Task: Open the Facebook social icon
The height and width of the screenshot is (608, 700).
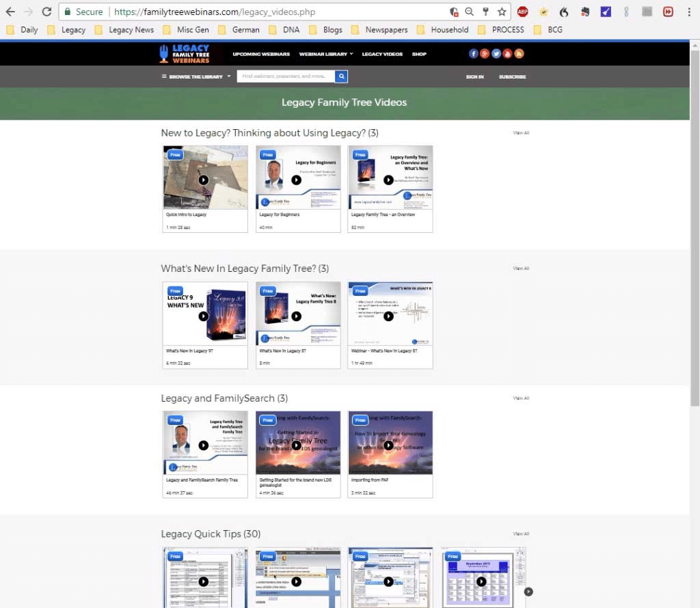Action: click(x=473, y=53)
